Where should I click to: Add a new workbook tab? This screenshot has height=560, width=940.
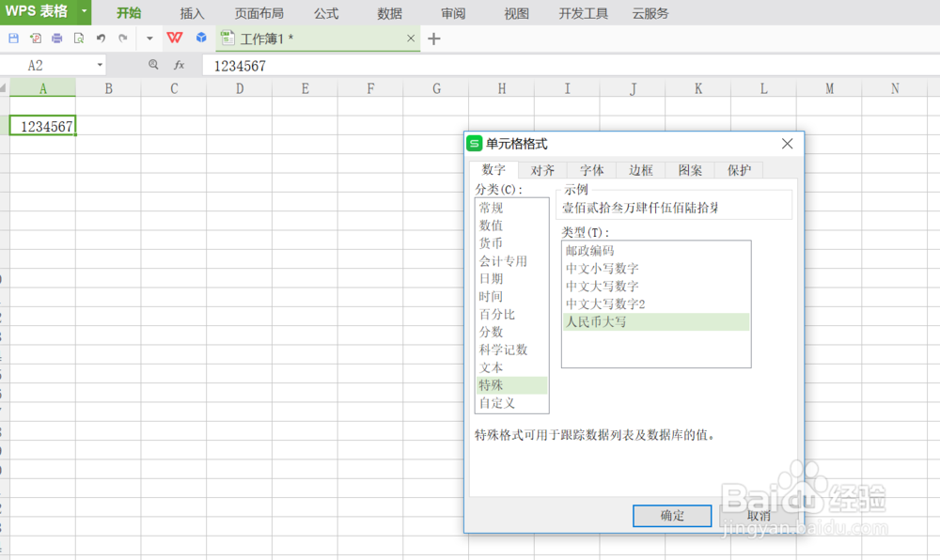(x=434, y=39)
